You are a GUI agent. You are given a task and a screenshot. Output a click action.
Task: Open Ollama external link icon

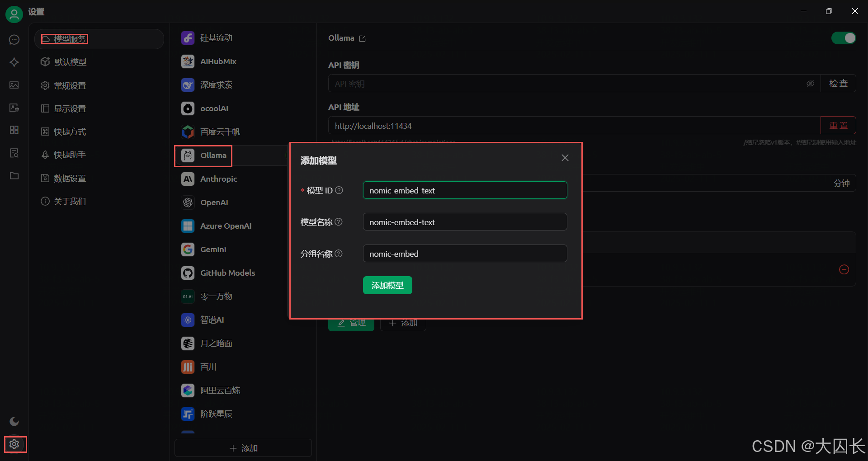click(362, 38)
